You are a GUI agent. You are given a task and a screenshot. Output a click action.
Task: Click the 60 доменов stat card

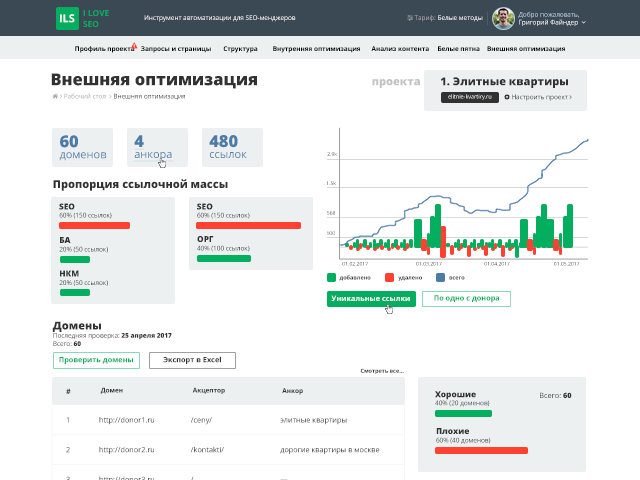(x=82, y=147)
